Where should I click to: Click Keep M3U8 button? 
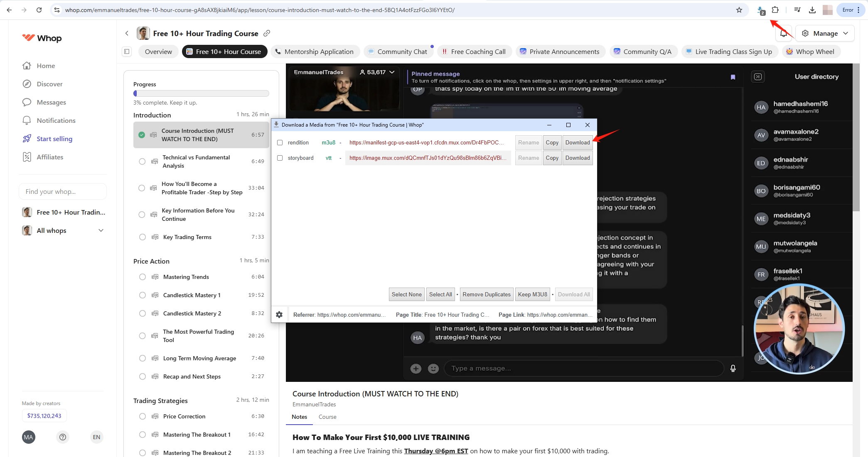(x=533, y=294)
